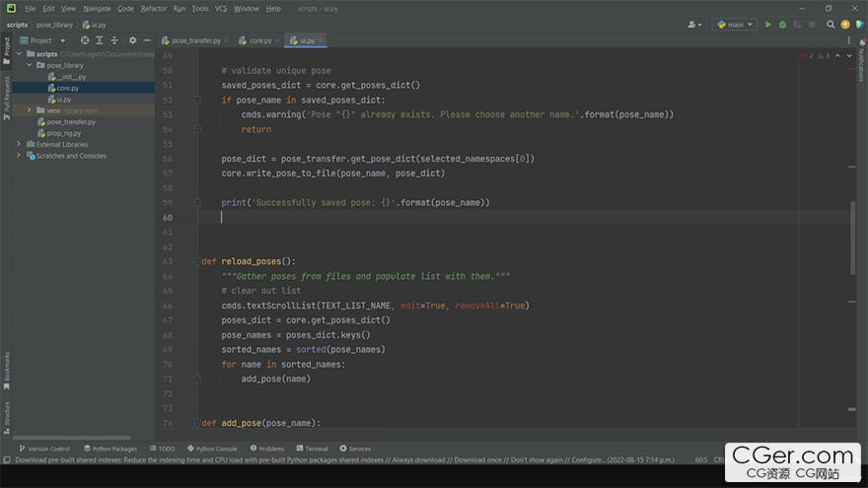
Task: Expand the venv folder
Action: [30, 110]
